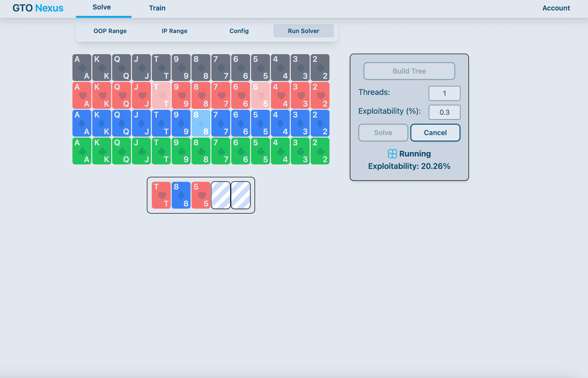This screenshot has width=588, height=378.
Task: Cancel the running solver
Action: (x=435, y=133)
